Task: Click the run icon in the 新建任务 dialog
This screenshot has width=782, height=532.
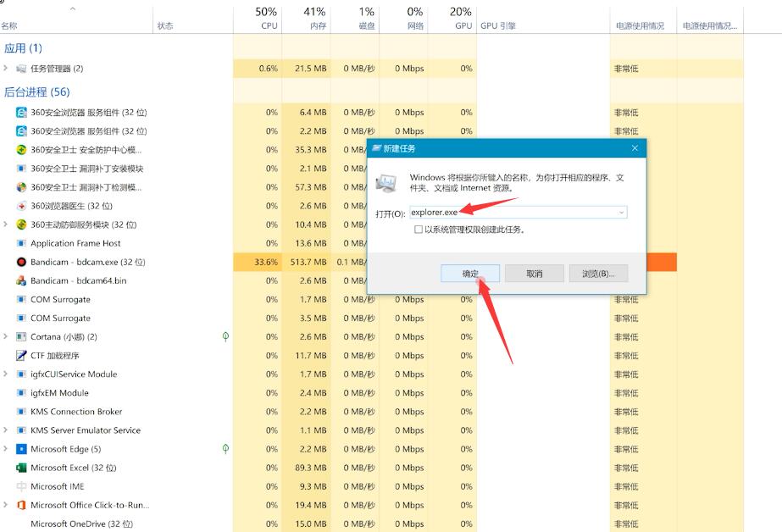Action: [x=386, y=183]
